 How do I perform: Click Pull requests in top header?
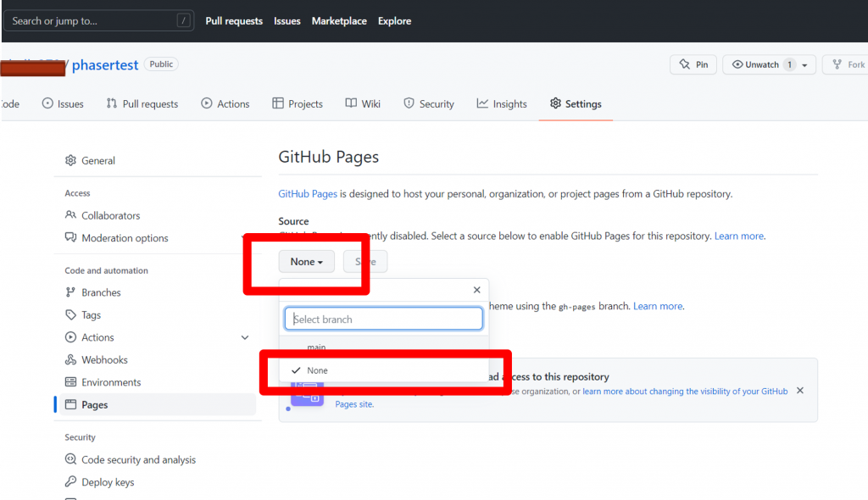tap(234, 21)
